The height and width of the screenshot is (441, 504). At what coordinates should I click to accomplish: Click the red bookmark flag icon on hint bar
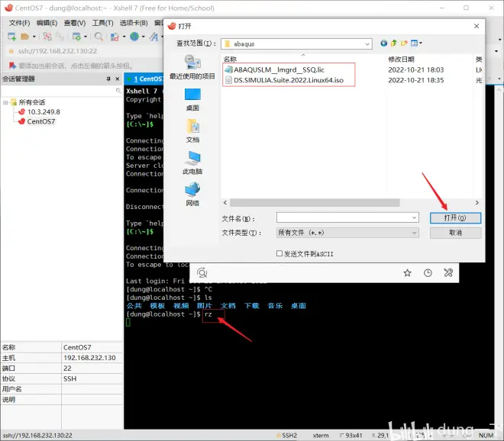12,66
